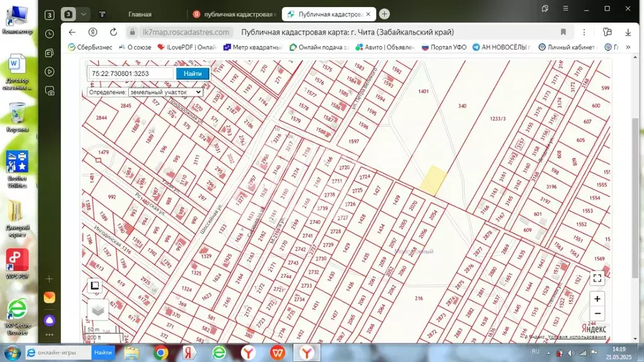Click parcel number 340 on the map
This screenshot has width=644, height=362.
coord(462,106)
